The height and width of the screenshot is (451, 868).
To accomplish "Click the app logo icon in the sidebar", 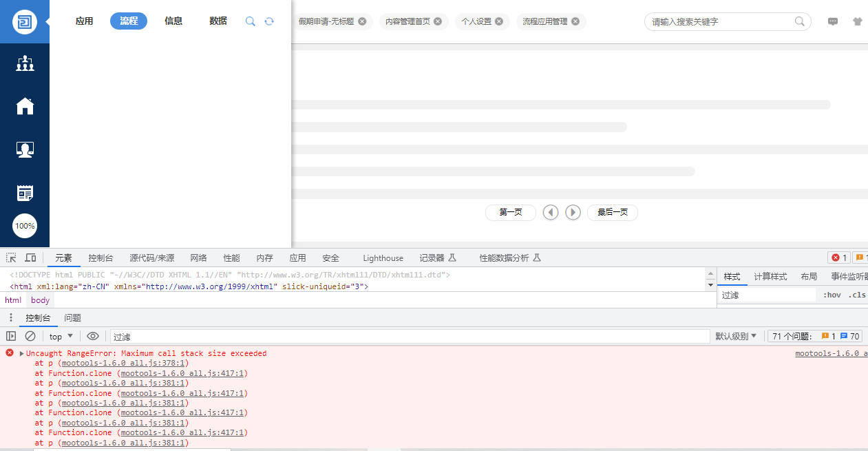I will [25, 21].
